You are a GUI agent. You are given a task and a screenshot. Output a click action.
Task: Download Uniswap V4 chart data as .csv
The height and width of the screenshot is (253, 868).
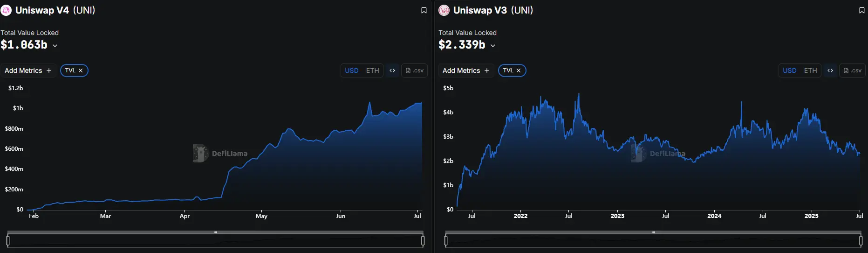coord(414,70)
